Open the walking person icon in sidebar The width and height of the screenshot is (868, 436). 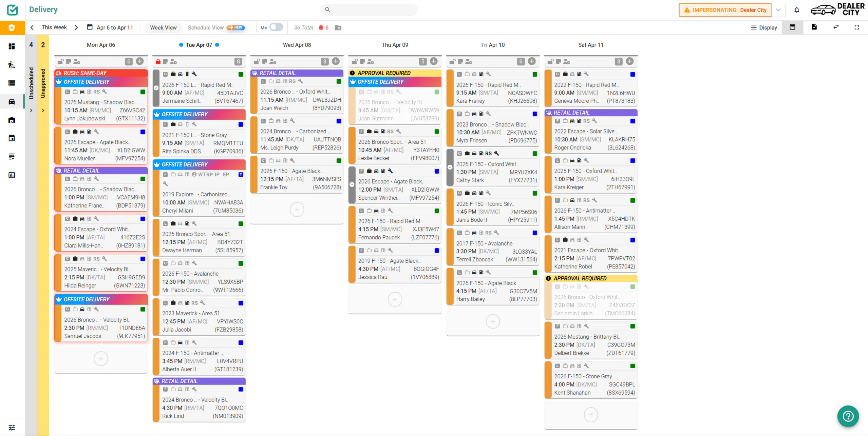click(x=12, y=64)
